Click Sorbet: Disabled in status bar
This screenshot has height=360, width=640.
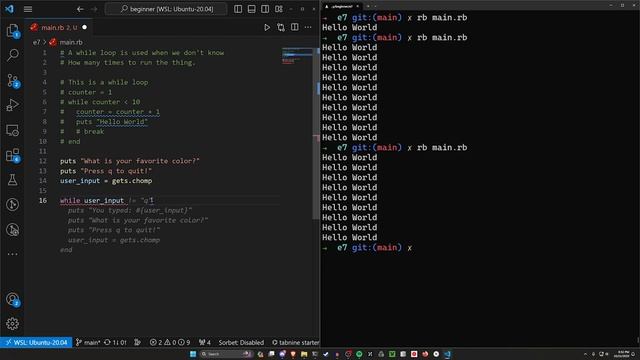[241, 342]
